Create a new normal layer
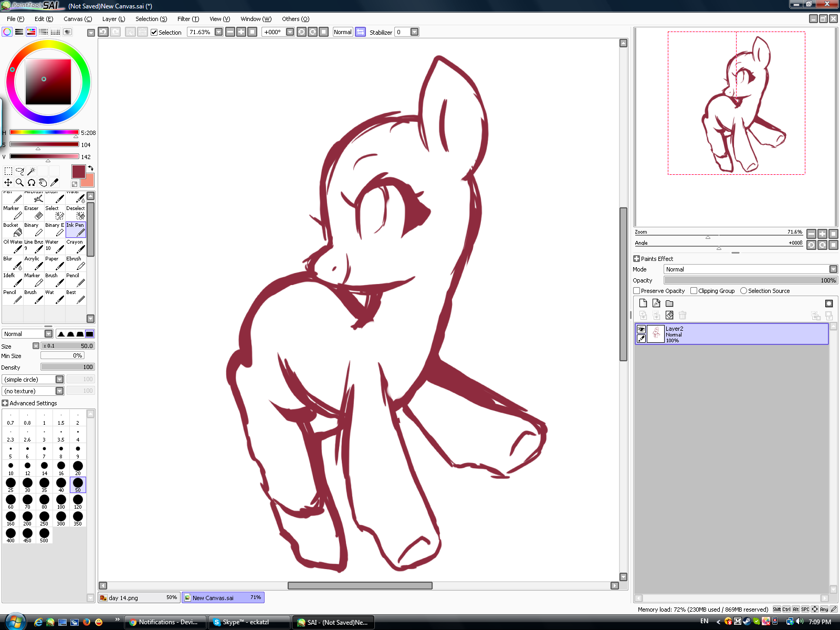Image resolution: width=840 pixels, height=630 pixels. [643, 303]
